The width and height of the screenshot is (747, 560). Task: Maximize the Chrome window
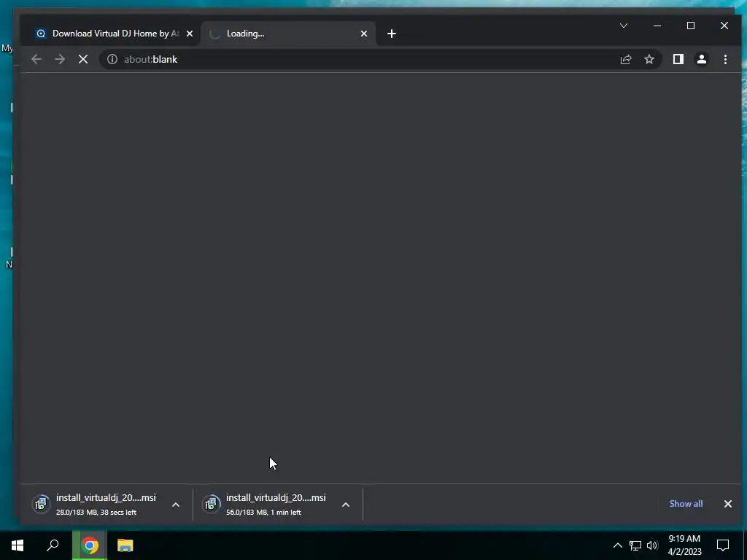point(691,26)
